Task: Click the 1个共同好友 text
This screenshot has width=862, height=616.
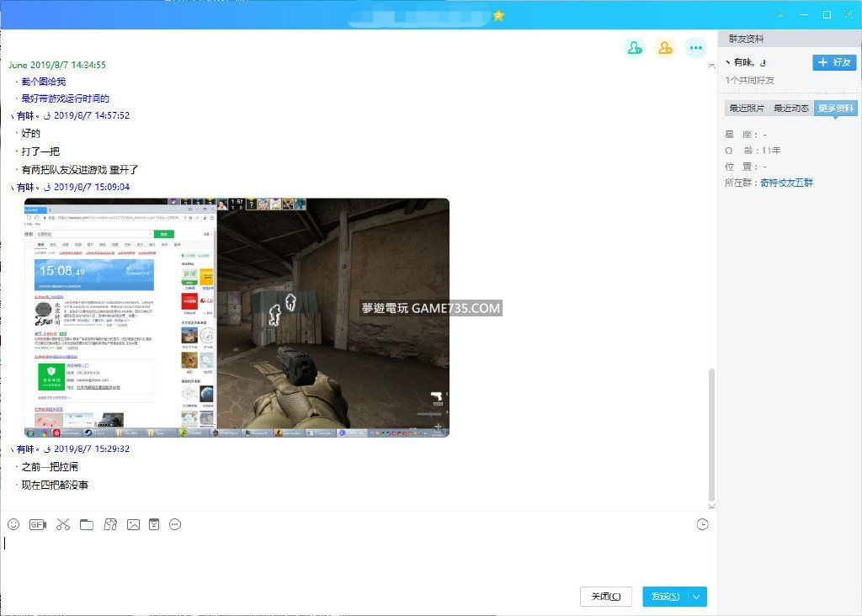Action: [750, 80]
